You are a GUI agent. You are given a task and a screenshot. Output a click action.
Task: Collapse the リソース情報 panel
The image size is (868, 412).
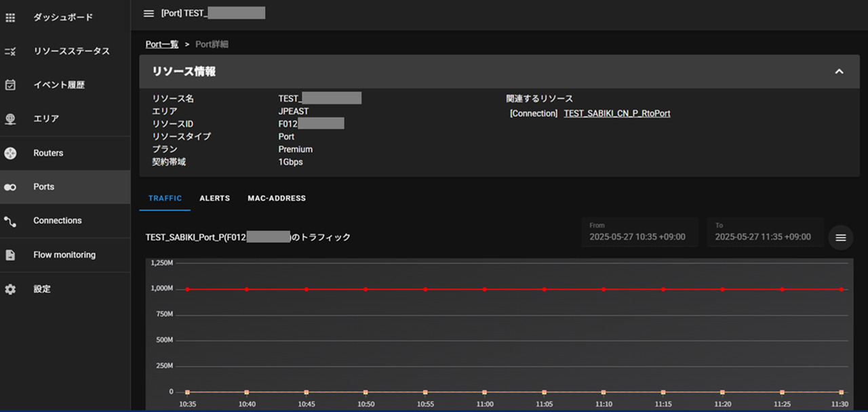[839, 72]
